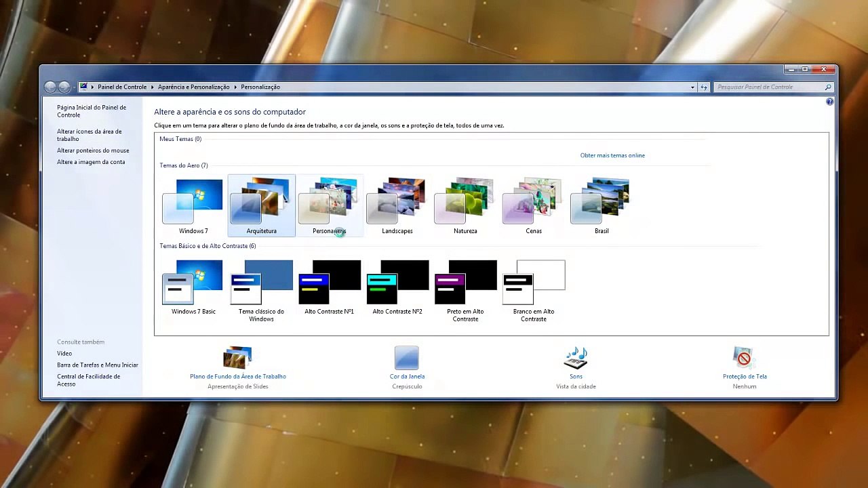868x488 pixels.
Task: Go to Página Inicial do Painel de Controle
Action: pyautogui.click(x=92, y=111)
